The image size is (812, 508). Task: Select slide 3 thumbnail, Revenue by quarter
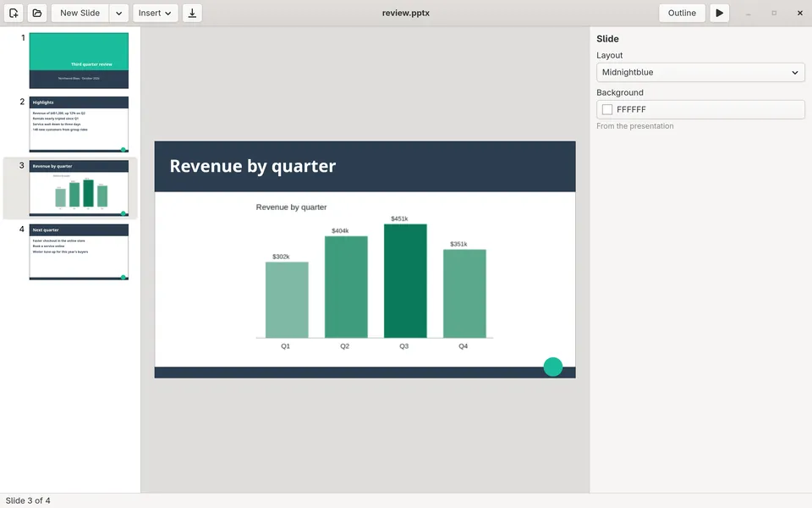pos(79,188)
